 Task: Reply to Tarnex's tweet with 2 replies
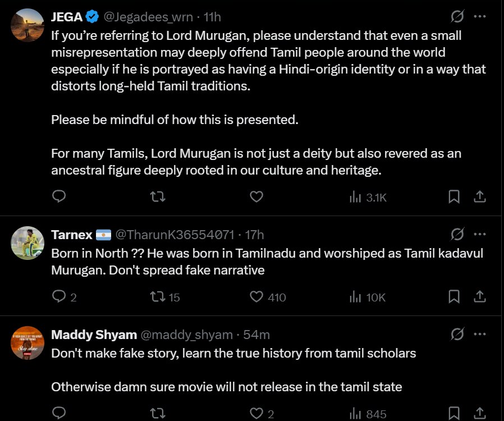(x=65, y=297)
